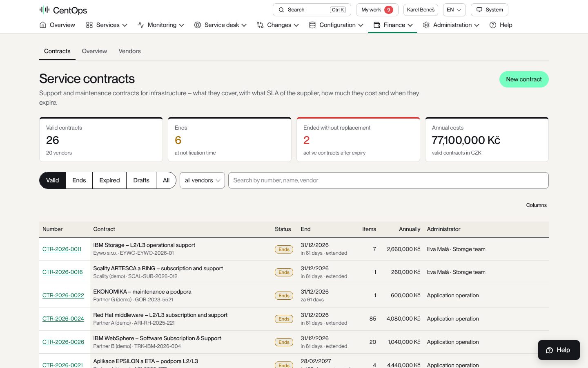Image resolution: width=588 pixels, height=368 pixels.
Task: Click the Annual costs summary card
Action: (487, 139)
